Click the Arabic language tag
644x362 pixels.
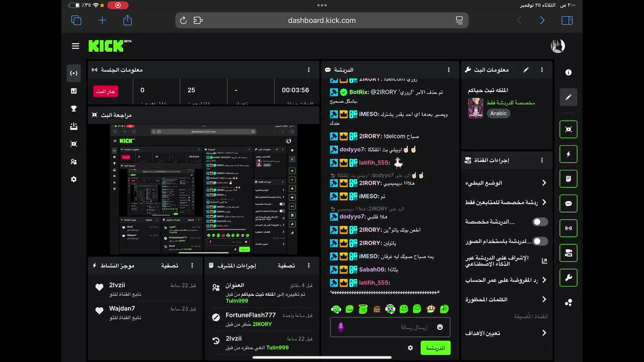click(x=499, y=114)
